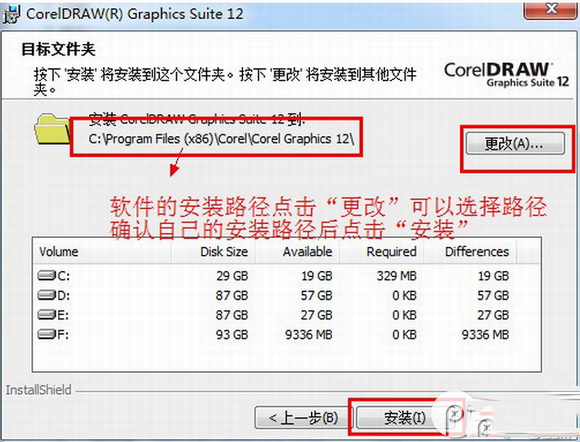Select the D: drive icon in volume list
This screenshot has width=580, height=442.
click(x=47, y=295)
